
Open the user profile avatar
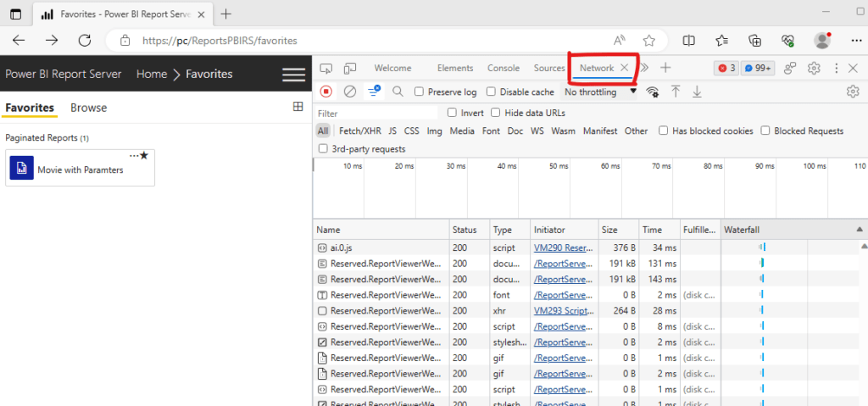pyautogui.click(x=822, y=41)
